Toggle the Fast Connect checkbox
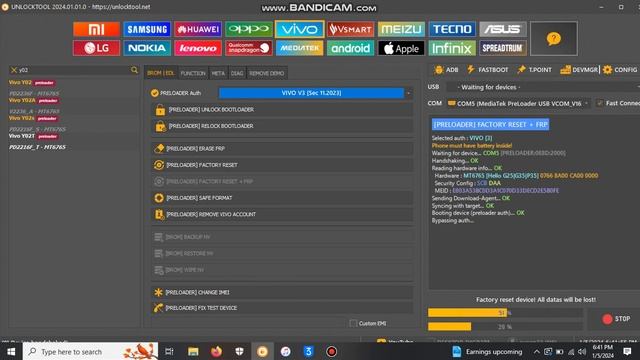This screenshot has width=640, height=360. (x=600, y=103)
